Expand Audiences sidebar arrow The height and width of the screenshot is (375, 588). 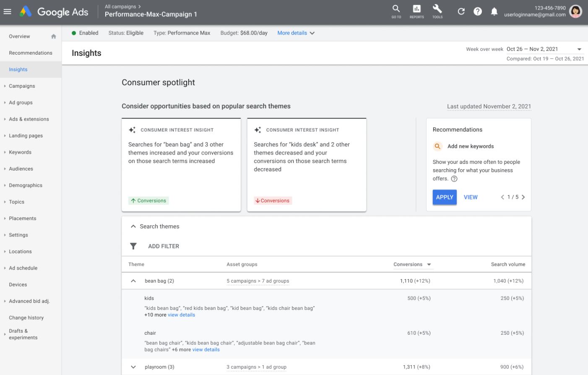[5, 169]
